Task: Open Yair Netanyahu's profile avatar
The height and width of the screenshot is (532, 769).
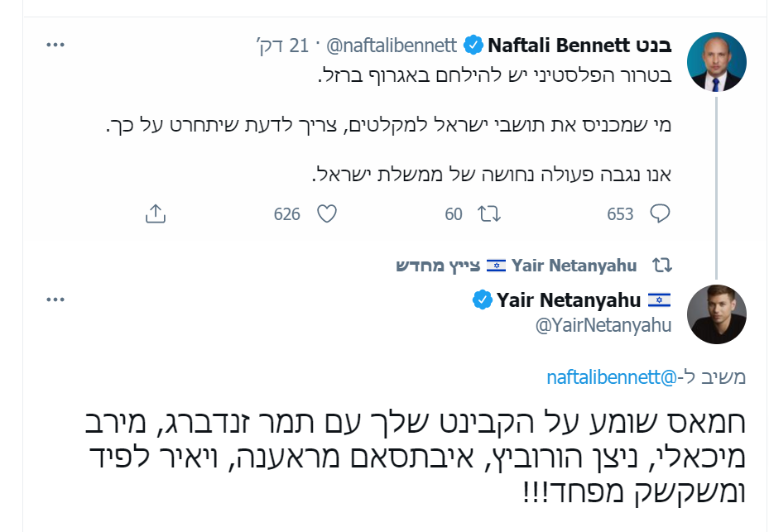Action: [x=717, y=314]
